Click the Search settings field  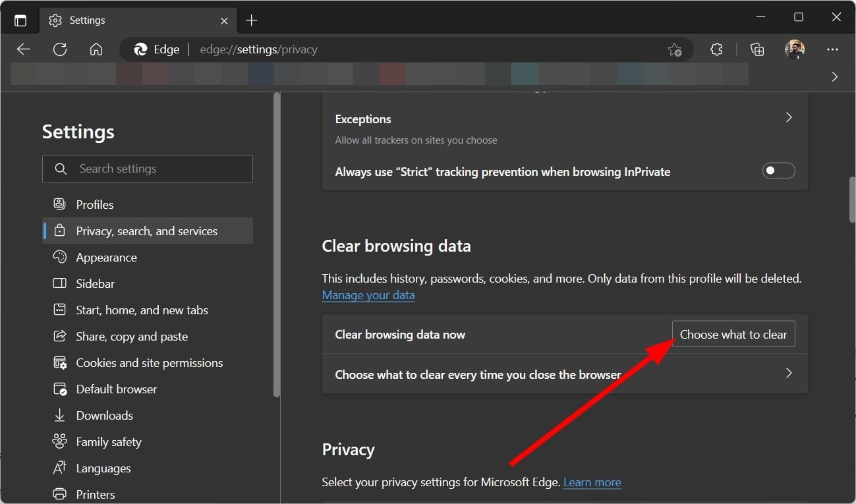pyautogui.click(x=148, y=169)
